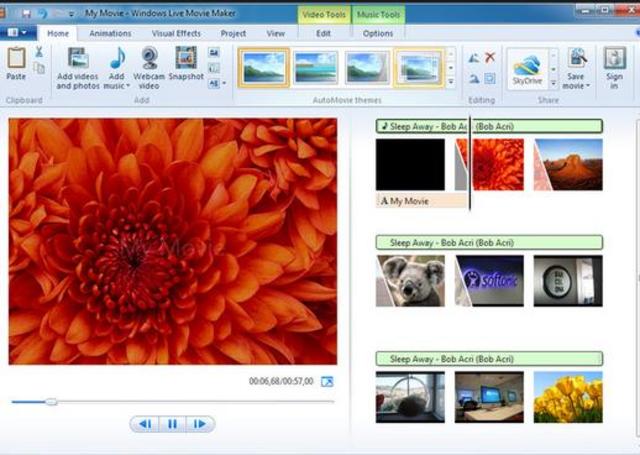This screenshot has width=640, height=455.
Task: Select the office computers clip
Action: coord(489,397)
